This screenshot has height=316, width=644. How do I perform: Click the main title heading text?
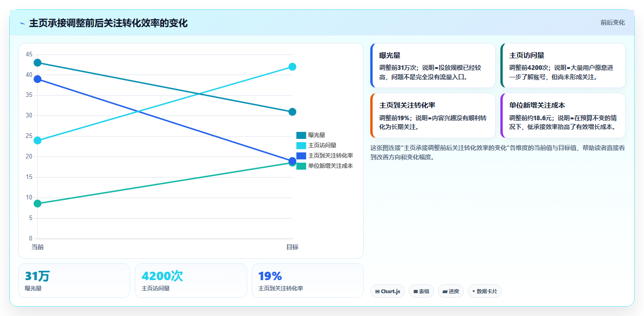pos(108,23)
